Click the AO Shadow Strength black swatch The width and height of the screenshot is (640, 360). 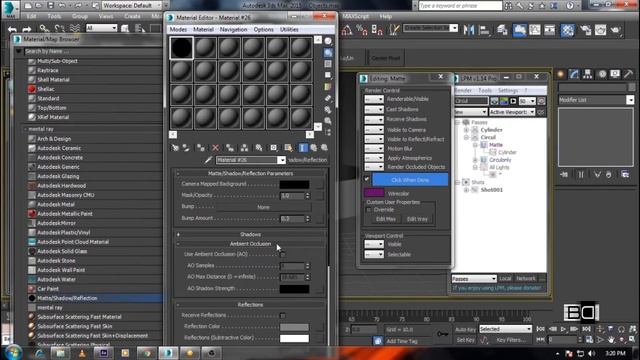coord(294,289)
